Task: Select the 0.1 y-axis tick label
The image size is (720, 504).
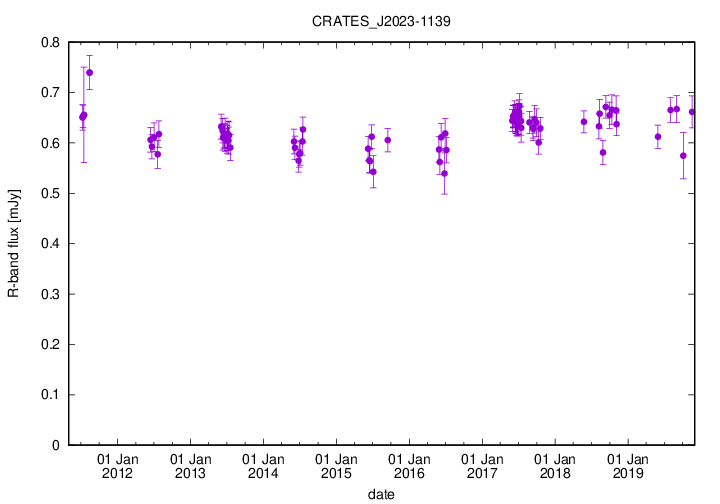Action: [x=48, y=395]
